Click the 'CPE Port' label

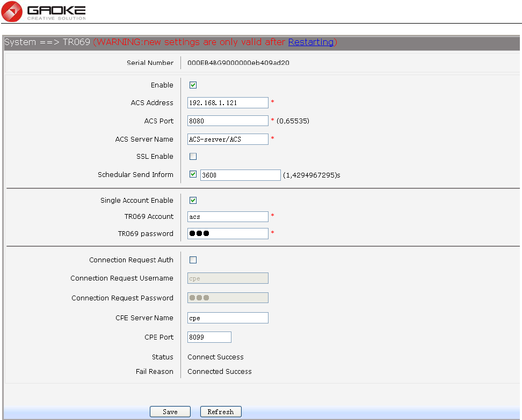click(x=159, y=337)
